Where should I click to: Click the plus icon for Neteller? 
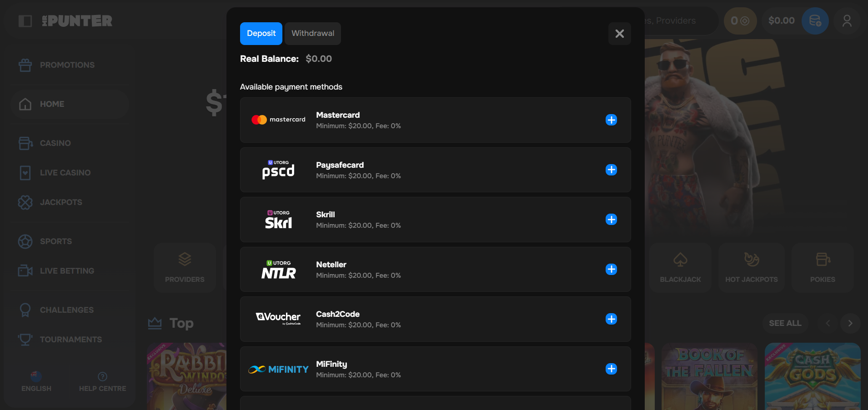point(611,270)
